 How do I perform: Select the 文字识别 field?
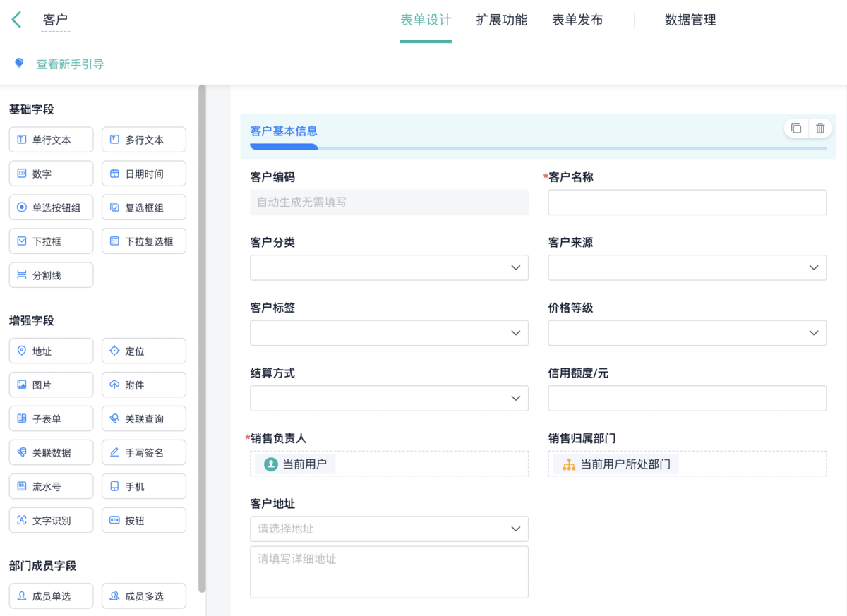(51, 520)
